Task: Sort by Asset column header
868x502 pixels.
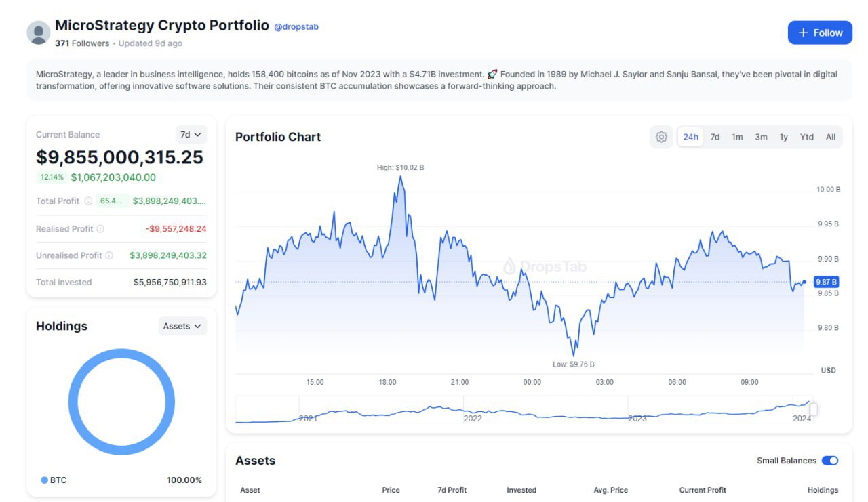Action: [x=250, y=490]
